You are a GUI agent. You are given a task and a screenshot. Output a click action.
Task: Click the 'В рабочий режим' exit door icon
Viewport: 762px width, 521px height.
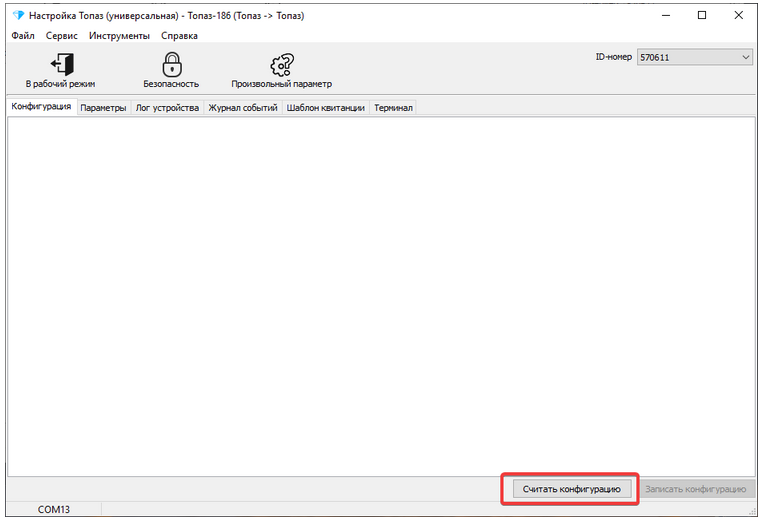(x=60, y=64)
